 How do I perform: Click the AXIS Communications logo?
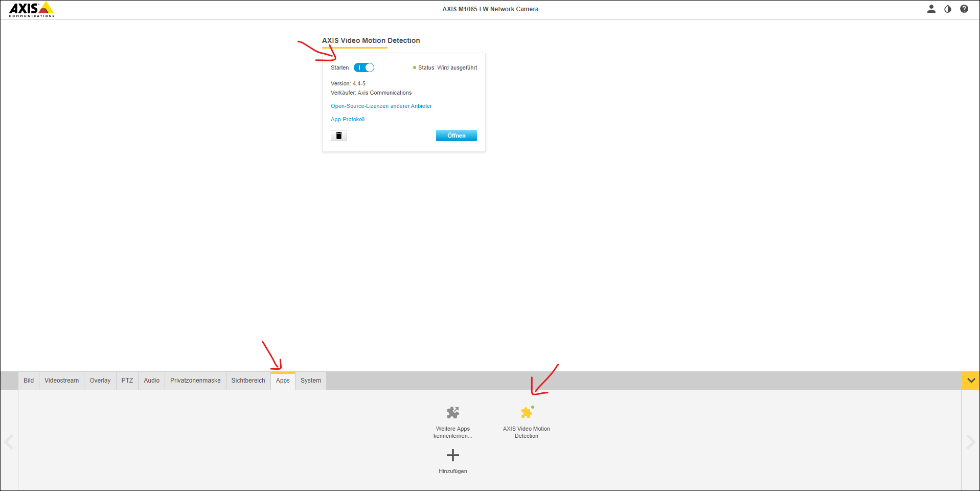(32, 9)
